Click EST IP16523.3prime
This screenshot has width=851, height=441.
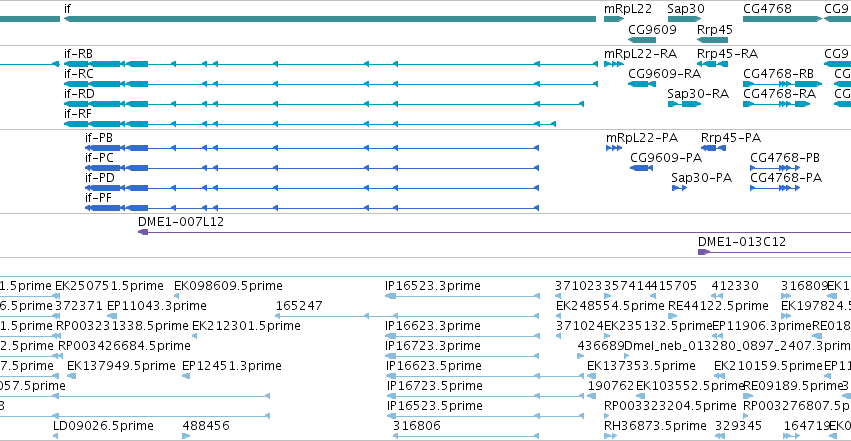click(433, 286)
